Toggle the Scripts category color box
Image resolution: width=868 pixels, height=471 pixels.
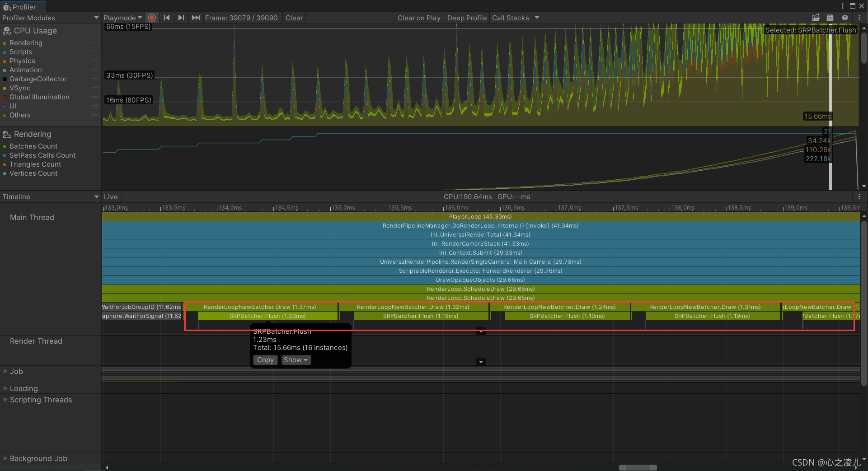(5, 52)
